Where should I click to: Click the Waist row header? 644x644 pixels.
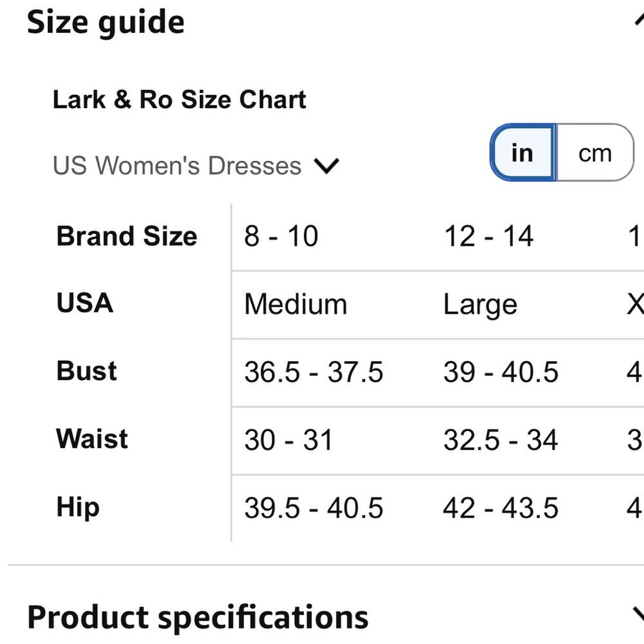click(92, 439)
